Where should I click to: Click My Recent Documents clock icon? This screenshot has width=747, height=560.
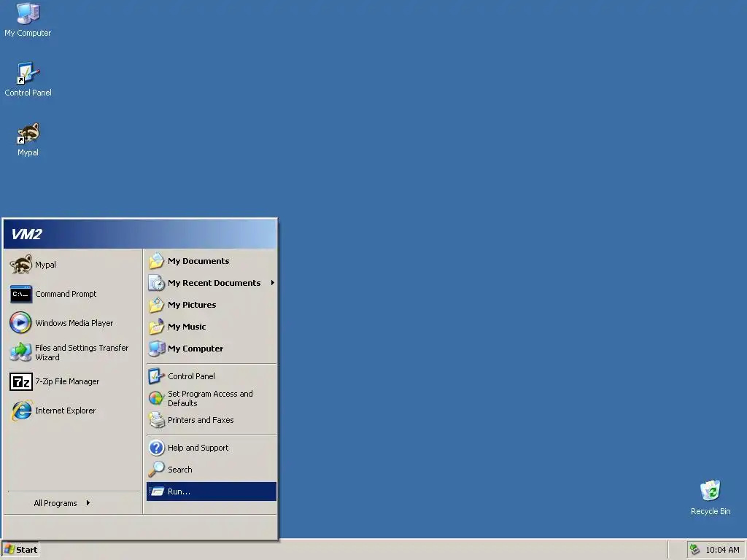(x=156, y=283)
